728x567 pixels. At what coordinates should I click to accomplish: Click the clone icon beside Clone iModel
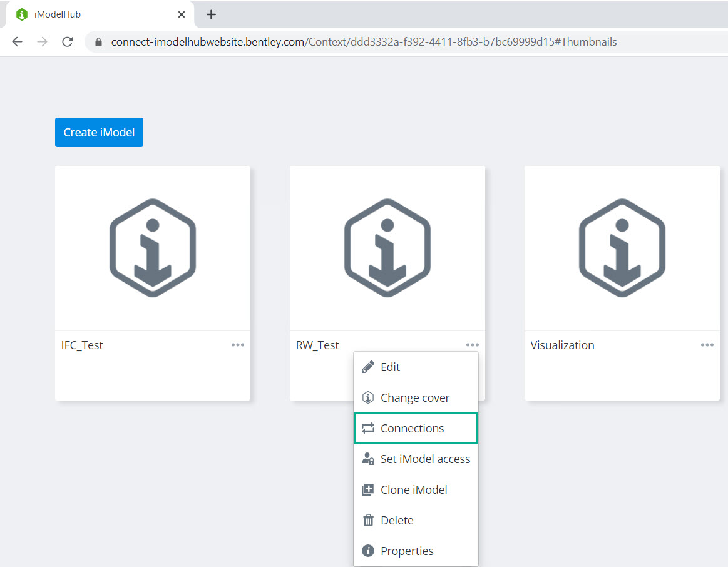[x=367, y=489]
